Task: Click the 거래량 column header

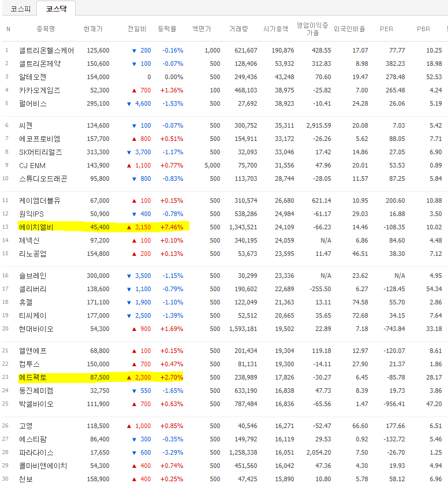Action: click(x=238, y=29)
